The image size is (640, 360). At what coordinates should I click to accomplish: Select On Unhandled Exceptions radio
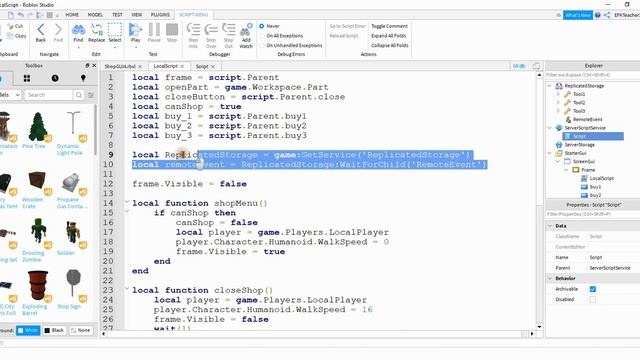click(262, 46)
